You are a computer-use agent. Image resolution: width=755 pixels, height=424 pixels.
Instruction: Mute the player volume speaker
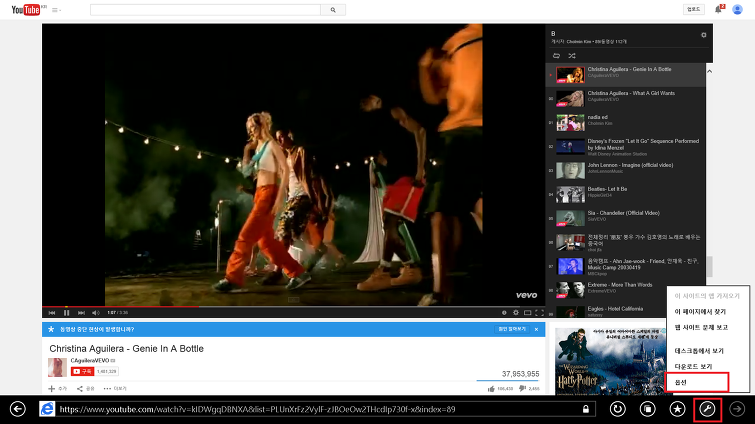coord(96,313)
